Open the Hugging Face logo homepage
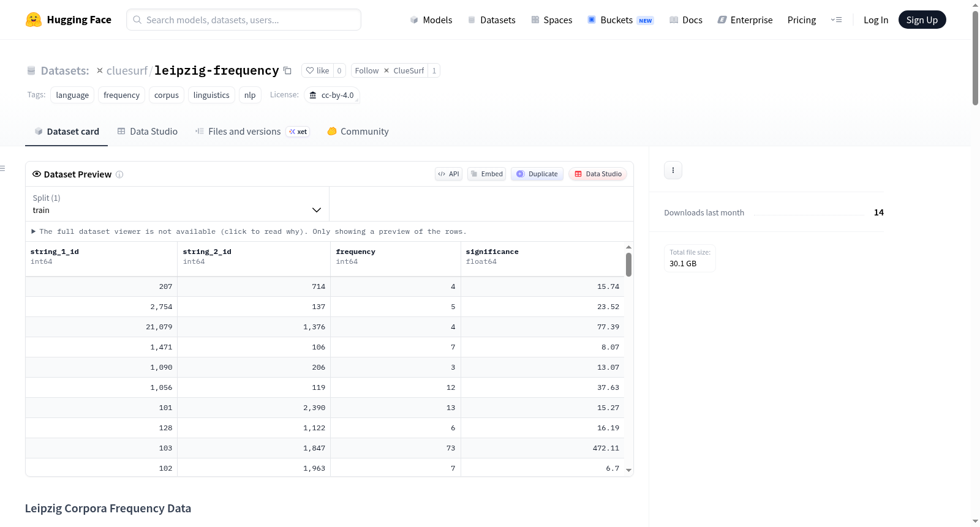 click(x=69, y=20)
